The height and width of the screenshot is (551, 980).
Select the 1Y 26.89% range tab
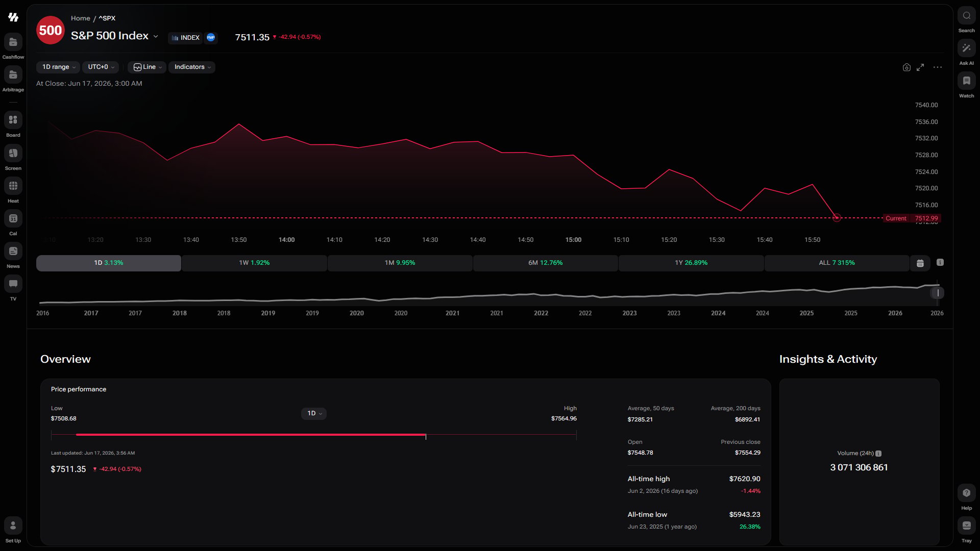point(691,263)
